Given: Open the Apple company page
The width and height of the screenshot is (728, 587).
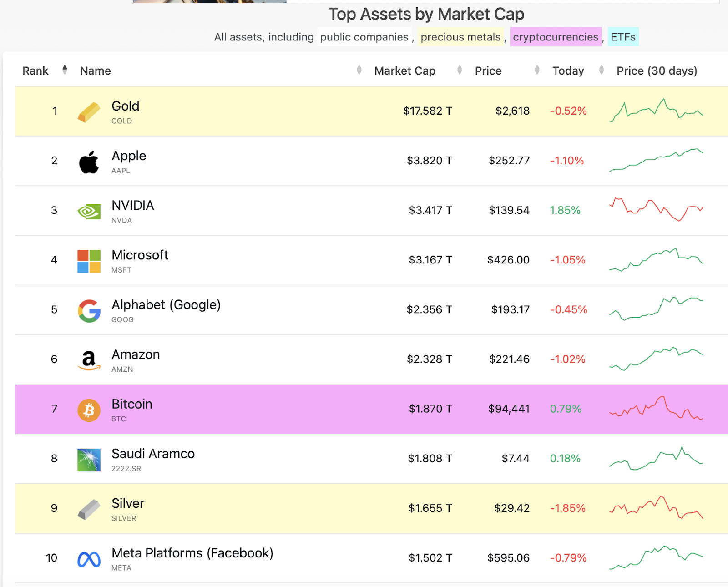Looking at the screenshot, I should click(x=129, y=156).
